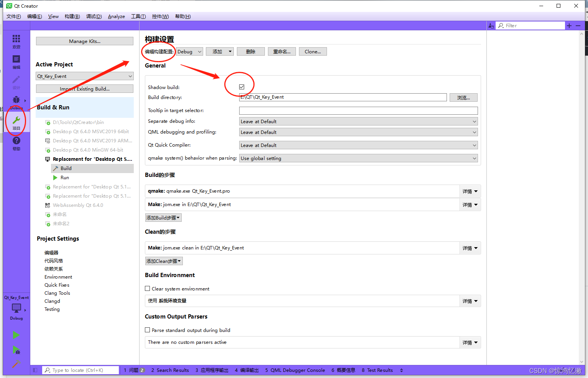Enable Clear system environment checkbox

pyautogui.click(x=148, y=289)
